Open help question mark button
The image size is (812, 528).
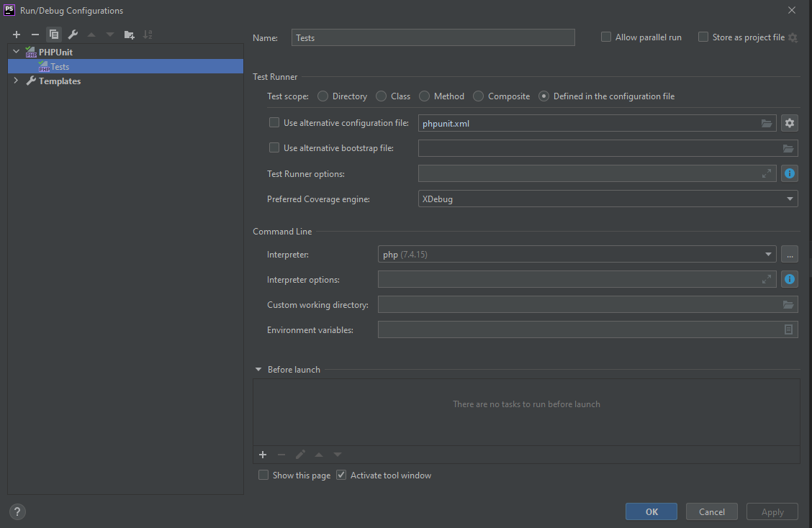click(x=17, y=512)
